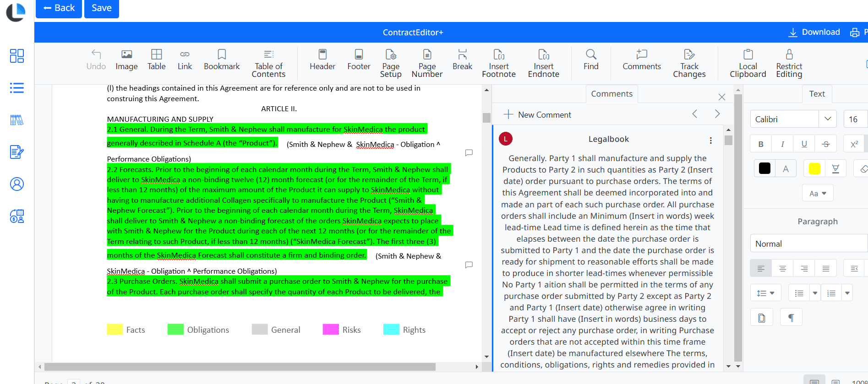Insert a Table of Contents

click(x=268, y=64)
